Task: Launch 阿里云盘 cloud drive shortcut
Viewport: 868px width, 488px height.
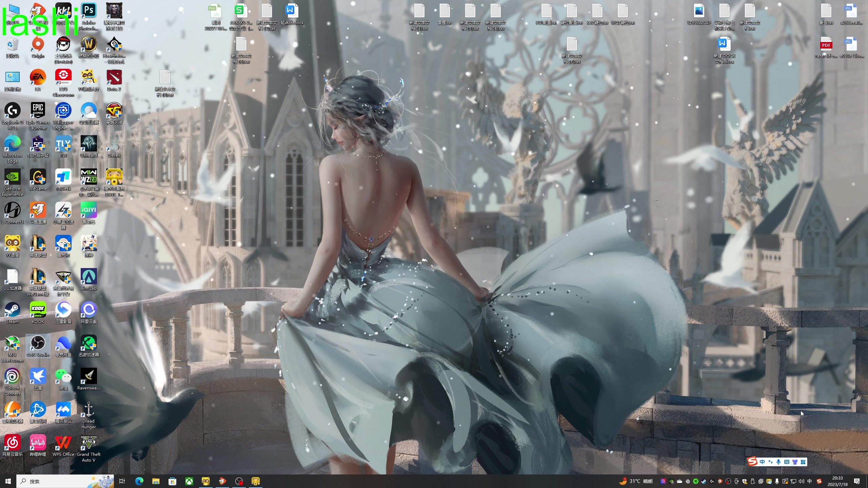Action: (88, 313)
